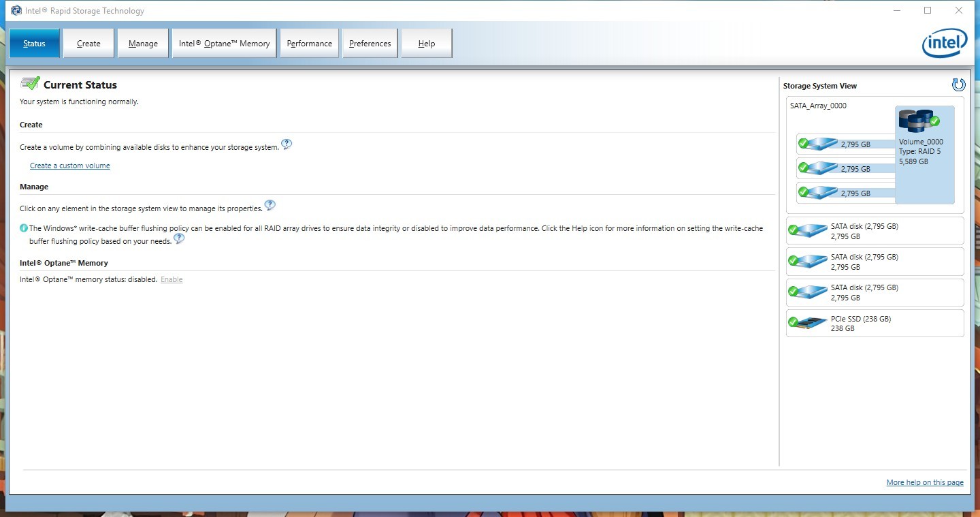Click the Current Status heading
Image resolution: width=980 pixels, height=517 pixels.
(x=80, y=85)
